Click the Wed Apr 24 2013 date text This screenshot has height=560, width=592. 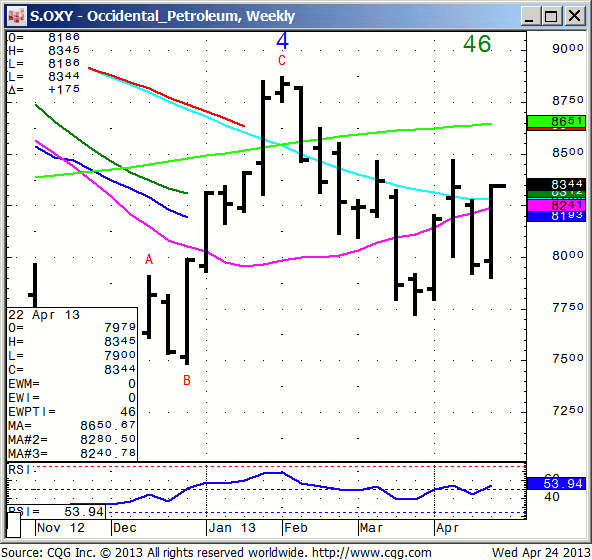pos(541,552)
